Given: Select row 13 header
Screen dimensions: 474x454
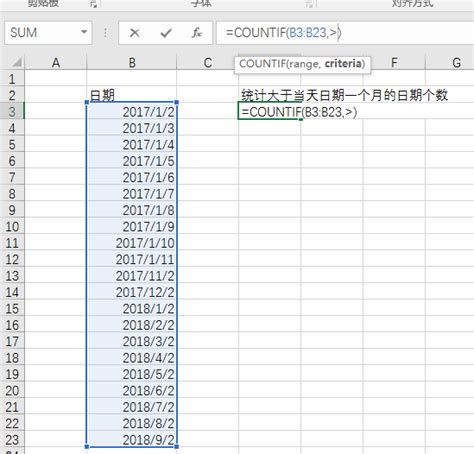Looking at the screenshot, I should (12, 276).
